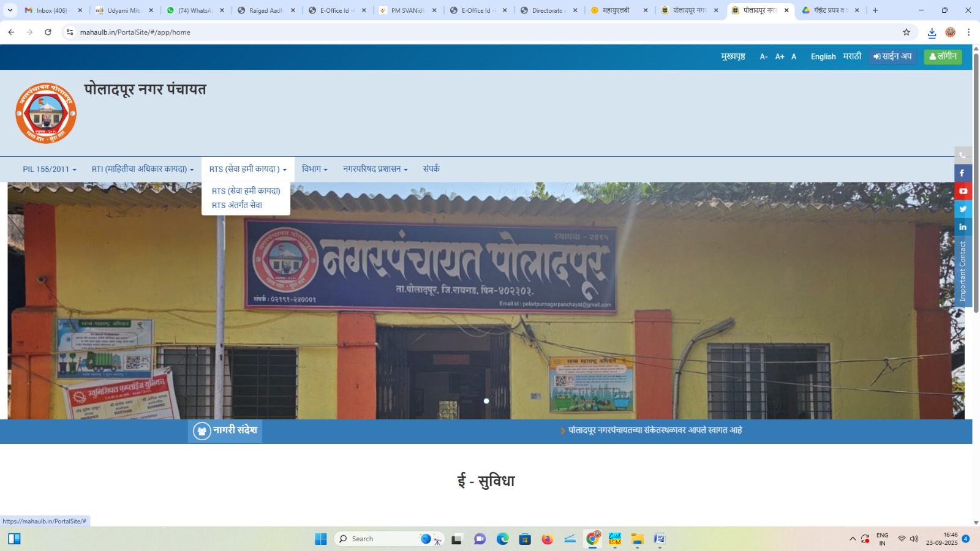This screenshot has height=551, width=980.
Task: Click the green लॉगीन button
Action: [x=943, y=57]
